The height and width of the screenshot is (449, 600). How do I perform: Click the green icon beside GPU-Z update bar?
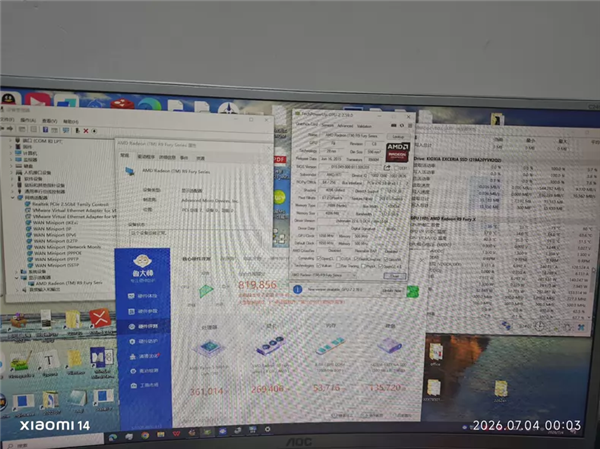[x=412, y=292]
